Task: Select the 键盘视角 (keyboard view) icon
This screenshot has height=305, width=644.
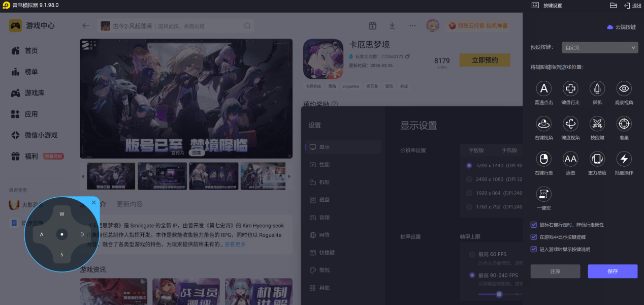Action: (570, 124)
